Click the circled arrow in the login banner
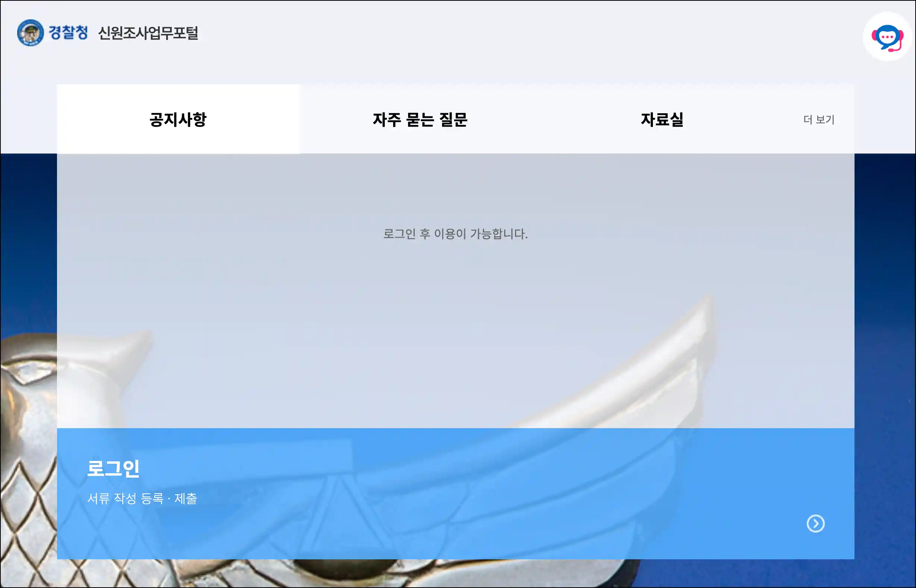The image size is (916, 588). point(816,524)
